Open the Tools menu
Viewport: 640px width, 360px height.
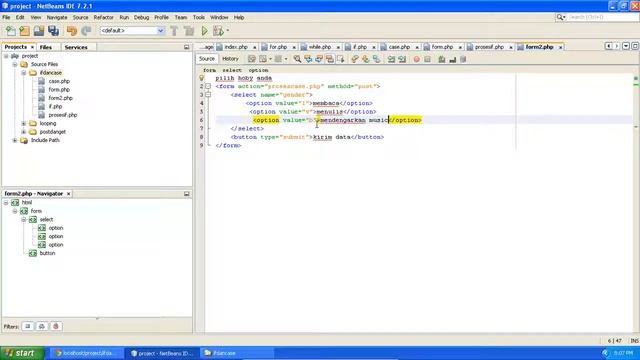point(199,18)
